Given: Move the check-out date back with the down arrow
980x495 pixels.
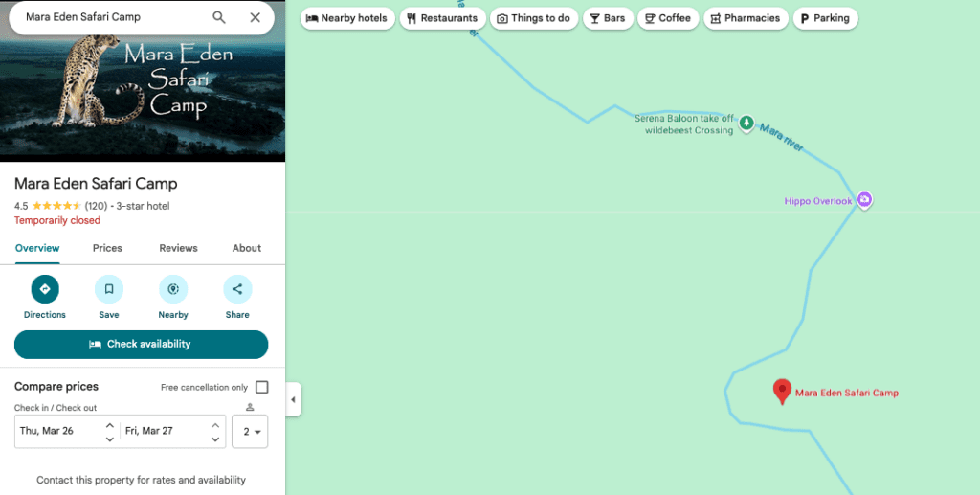Looking at the screenshot, I should pos(215,439).
